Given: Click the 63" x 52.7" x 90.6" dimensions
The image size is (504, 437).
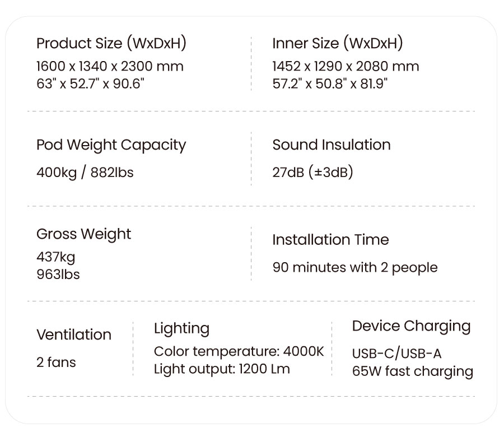Looking at the screenshot, I should tap(91, 84).
